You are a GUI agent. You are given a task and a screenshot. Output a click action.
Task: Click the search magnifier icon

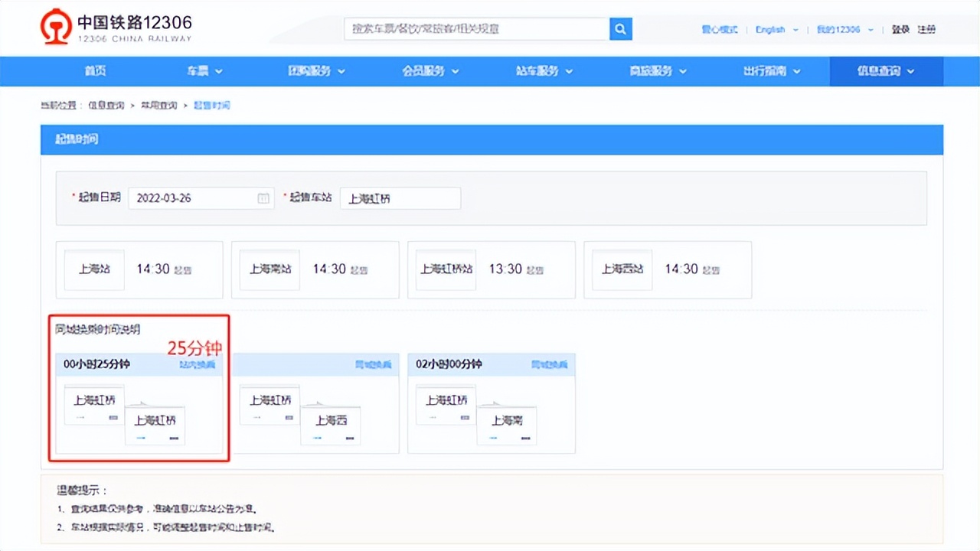[x=620, y=28]
